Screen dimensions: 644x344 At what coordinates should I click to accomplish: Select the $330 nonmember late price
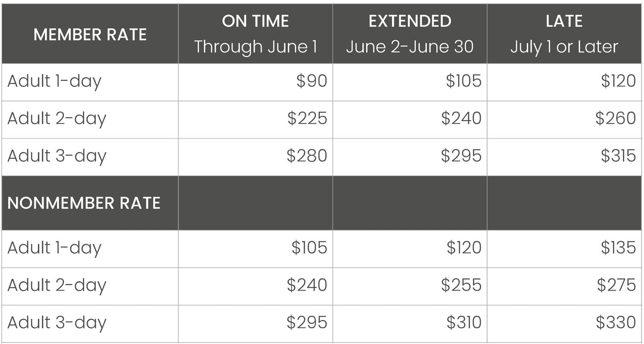click(x=616, y=322)
